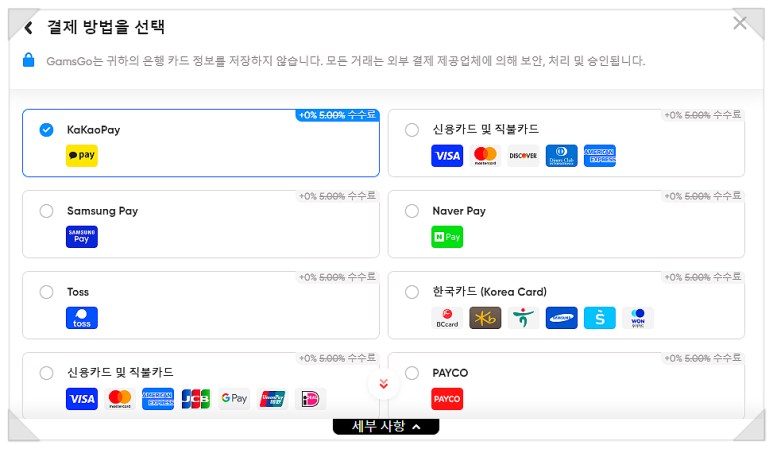Click the iDEAL payment logo

click(311, 399)
